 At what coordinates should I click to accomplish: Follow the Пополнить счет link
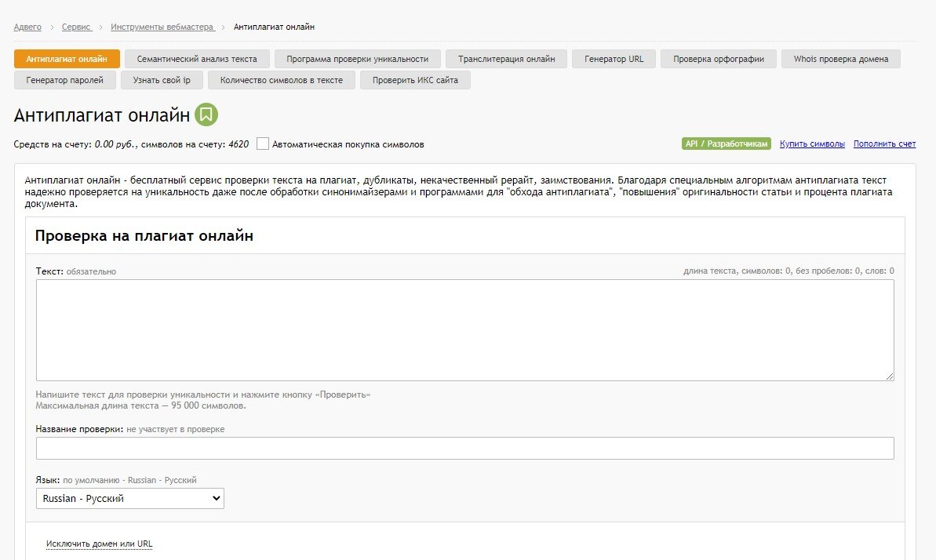[x=885, y=144]
